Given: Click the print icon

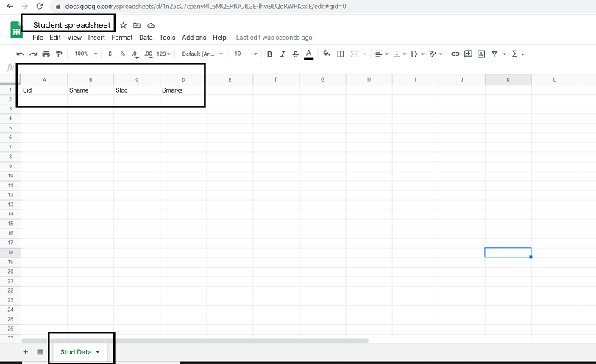Looking at the screenshot, I should pos(46,54).
